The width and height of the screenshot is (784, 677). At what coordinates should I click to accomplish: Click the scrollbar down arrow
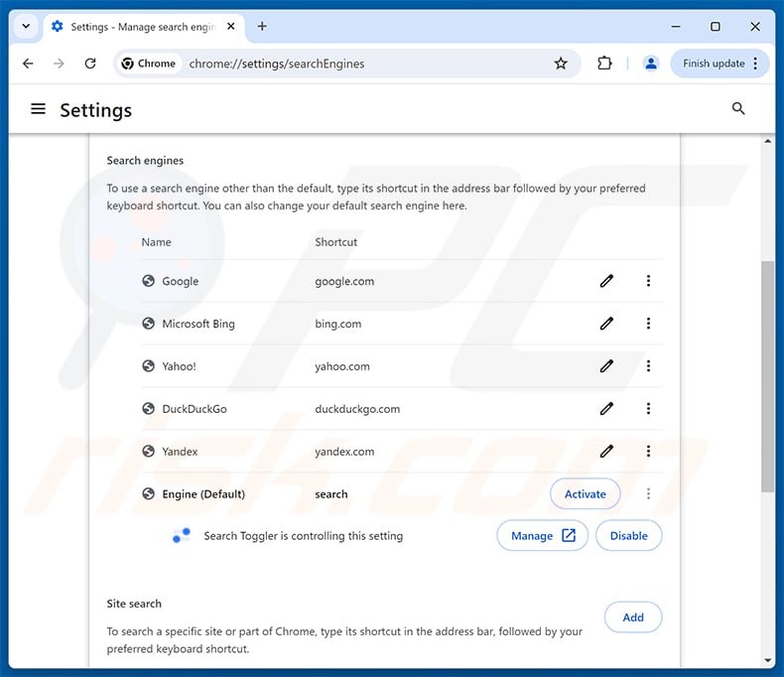(767, 660)
